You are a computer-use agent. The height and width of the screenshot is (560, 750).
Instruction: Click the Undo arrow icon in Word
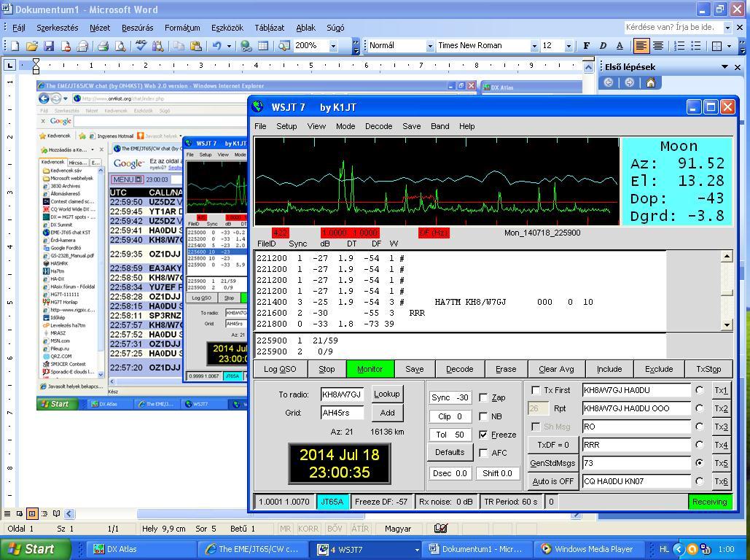click(217, 46)
